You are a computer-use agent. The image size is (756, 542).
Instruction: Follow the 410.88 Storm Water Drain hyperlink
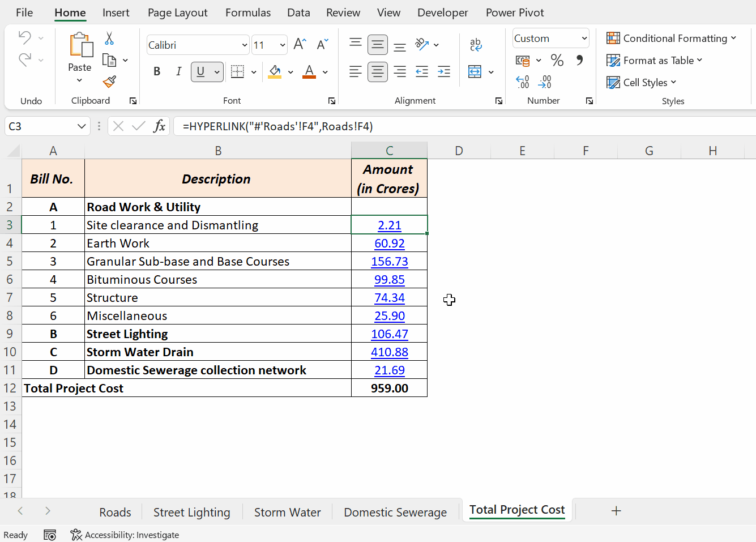(x=389, y=352)
